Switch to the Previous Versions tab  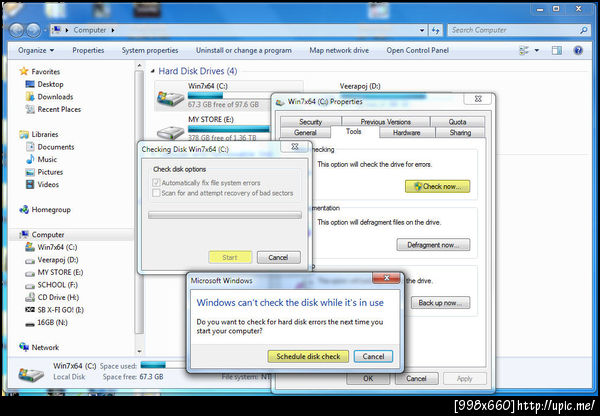(x=385, y=122)
